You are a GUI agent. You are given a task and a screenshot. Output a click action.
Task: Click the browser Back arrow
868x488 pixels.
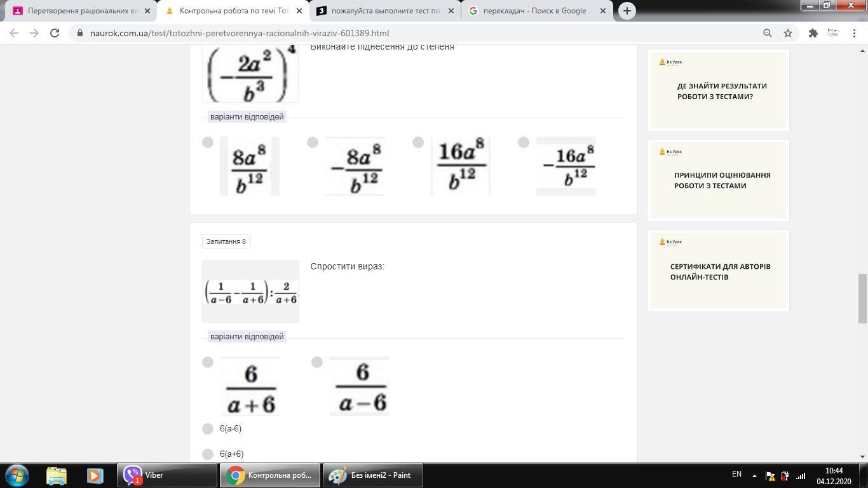(14, 33)
